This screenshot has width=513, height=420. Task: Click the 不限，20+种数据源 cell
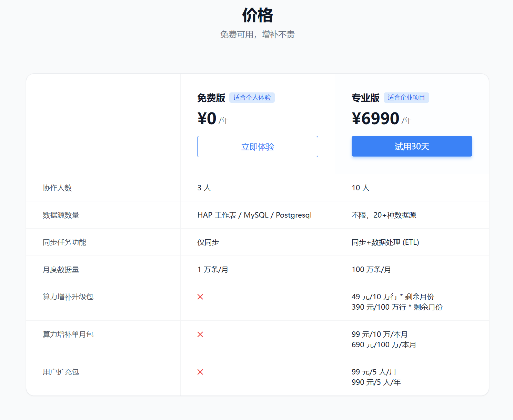pyautogui.click(x=384, y=215)
